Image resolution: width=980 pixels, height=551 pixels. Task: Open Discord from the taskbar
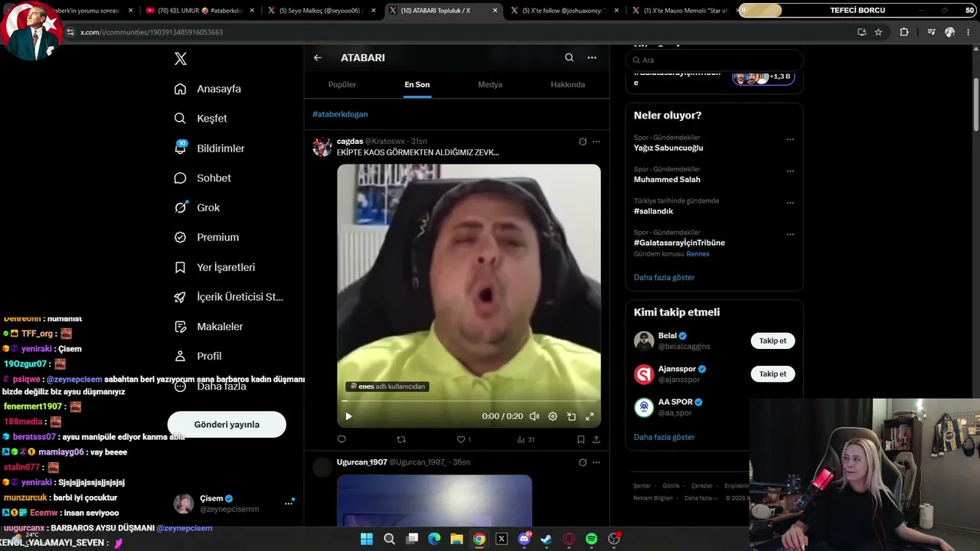click(524, 539)
